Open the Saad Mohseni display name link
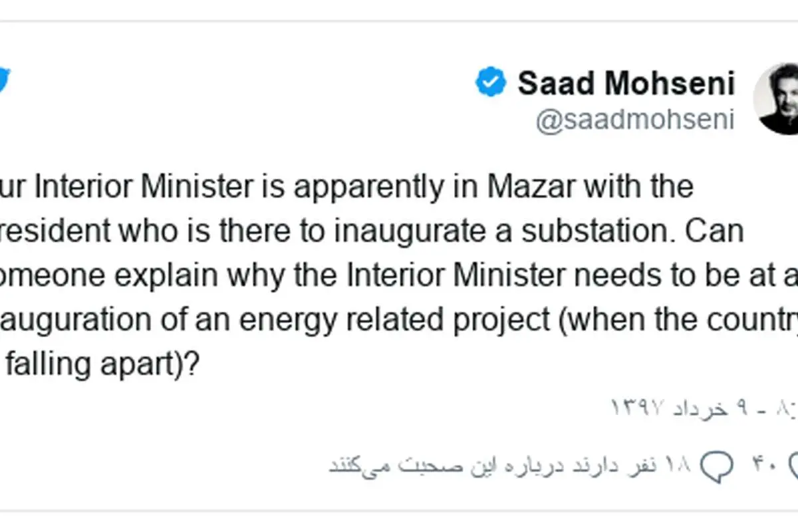 tap(626, 84)
